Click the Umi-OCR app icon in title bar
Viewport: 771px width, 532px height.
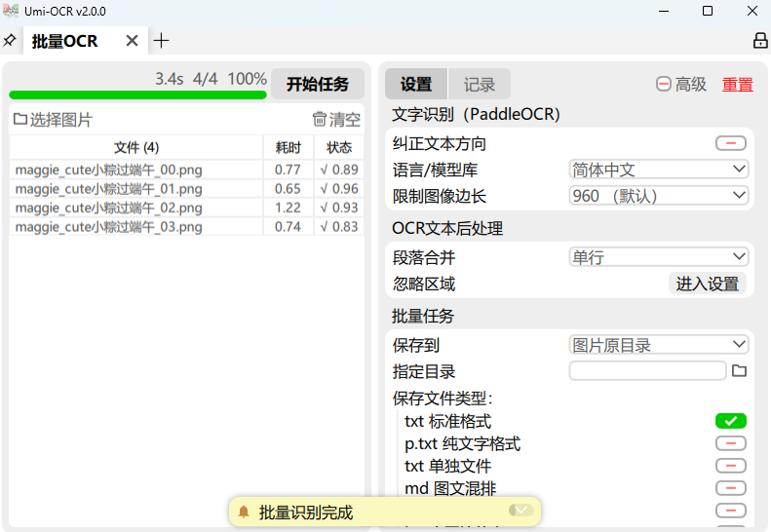point(11,11)
